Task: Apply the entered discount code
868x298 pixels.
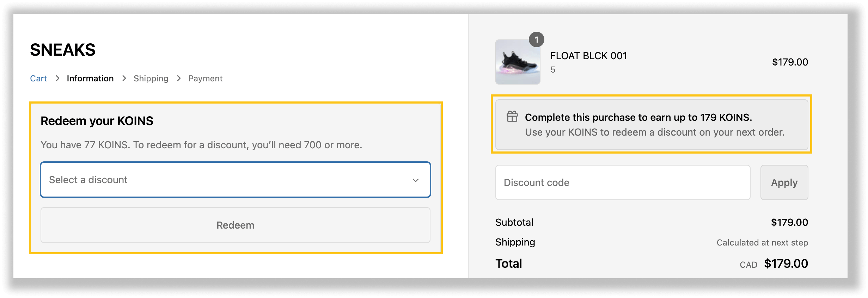Action: click(784, 182)
